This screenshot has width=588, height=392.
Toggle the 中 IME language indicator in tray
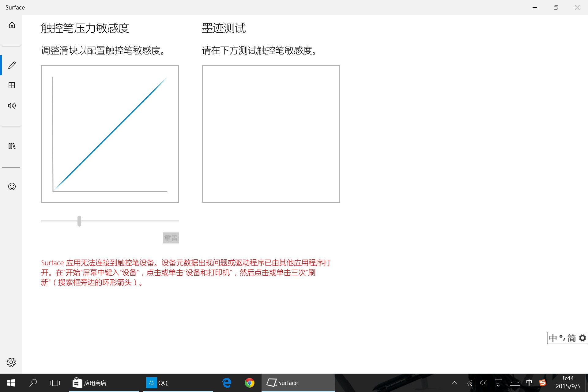(529, 383)
